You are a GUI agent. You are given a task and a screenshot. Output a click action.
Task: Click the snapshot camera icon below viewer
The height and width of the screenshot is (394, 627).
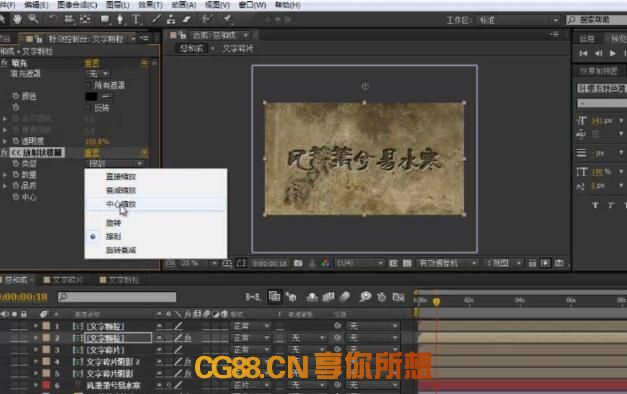click(298, 263)
